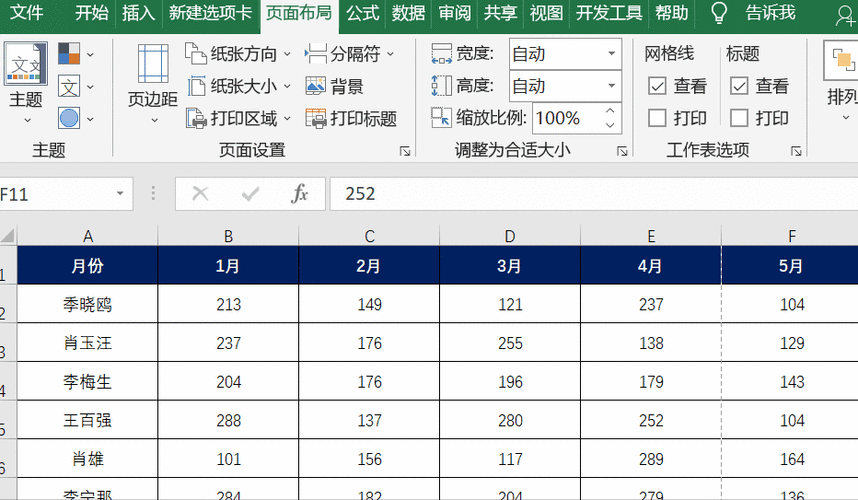Expand the 分隔符 dropdown arrow
Screen dimensions: 858x500
click(390, 54)
